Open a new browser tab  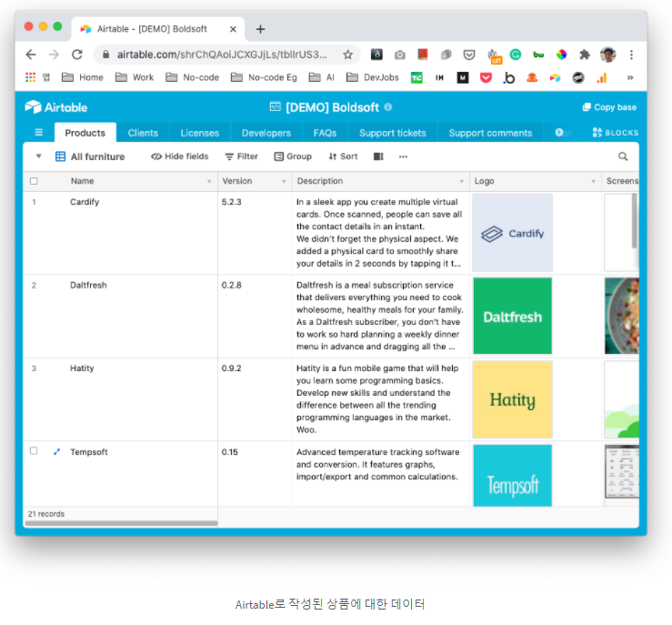[x=260, y=29]
